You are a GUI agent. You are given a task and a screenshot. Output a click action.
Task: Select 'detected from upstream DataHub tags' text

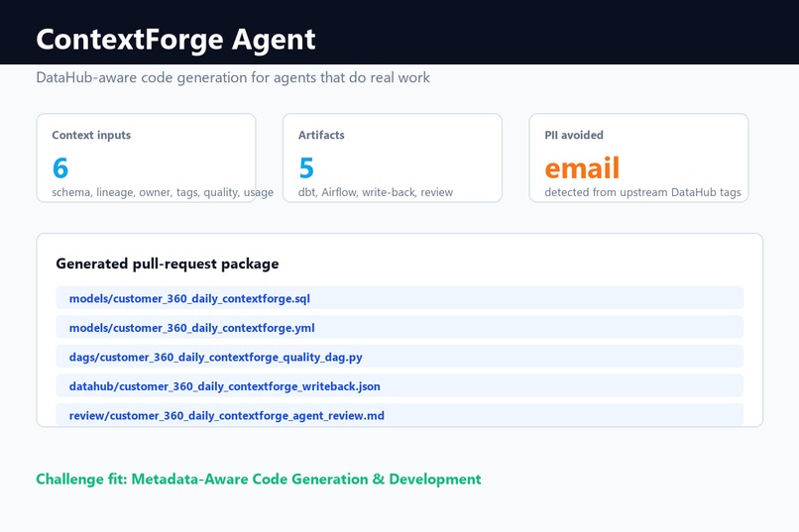[x=642, y=192]
